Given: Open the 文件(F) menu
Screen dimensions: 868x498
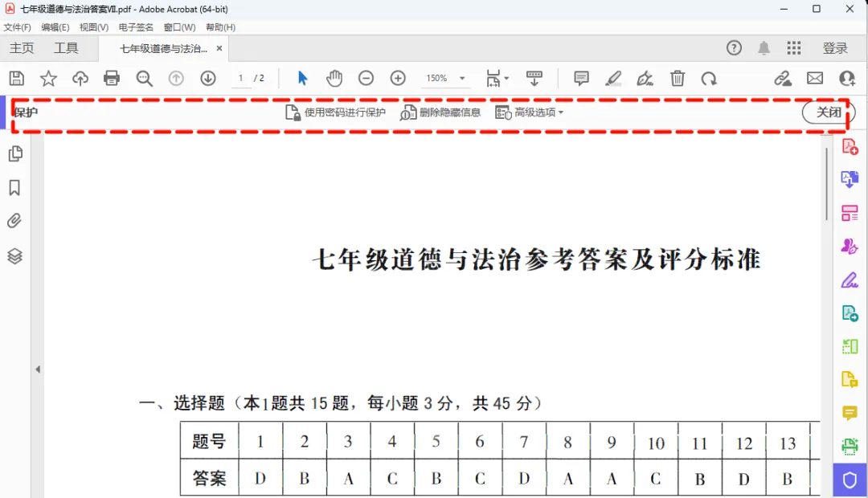Looking at the screenshot, I should [17, 27].
